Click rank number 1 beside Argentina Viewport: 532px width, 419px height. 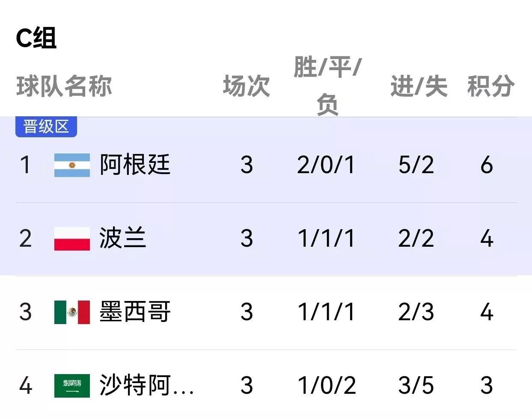pyautogui.click(x=26, y=165)
